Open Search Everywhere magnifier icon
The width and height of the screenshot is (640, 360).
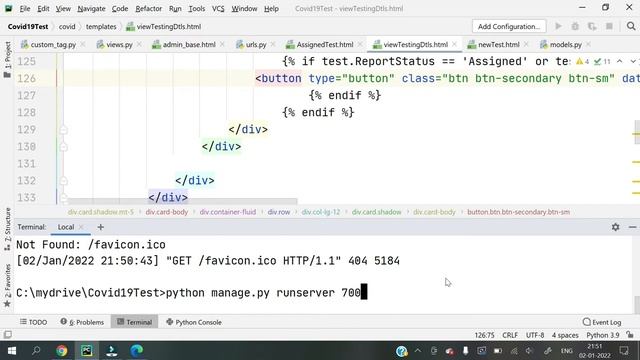point(631,26)
